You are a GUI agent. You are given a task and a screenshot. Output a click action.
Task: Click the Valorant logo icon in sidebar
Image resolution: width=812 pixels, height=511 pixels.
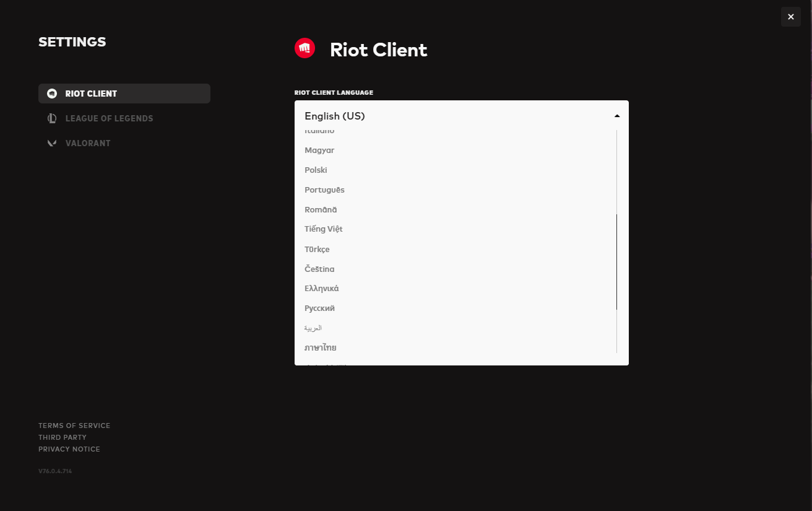coord(52,143)
